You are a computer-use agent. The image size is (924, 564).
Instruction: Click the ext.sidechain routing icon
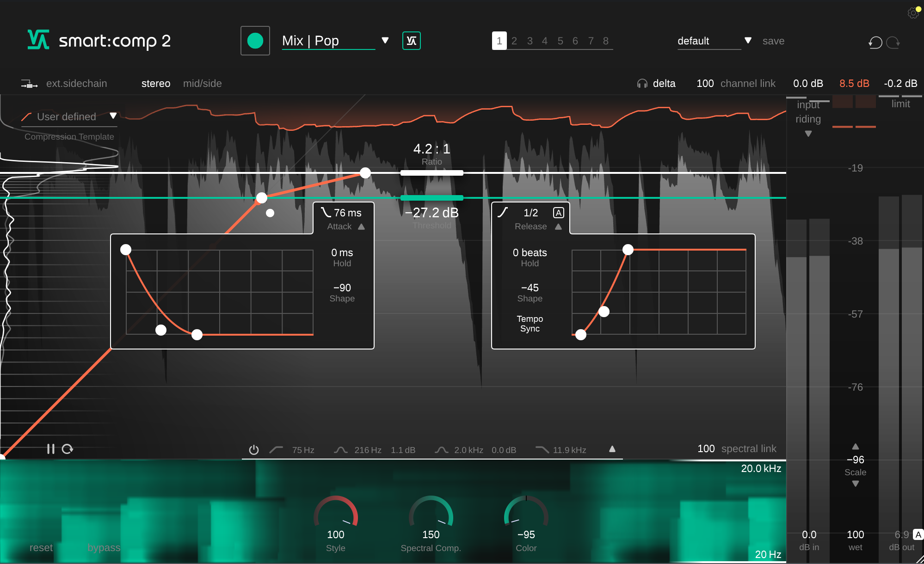29,83
